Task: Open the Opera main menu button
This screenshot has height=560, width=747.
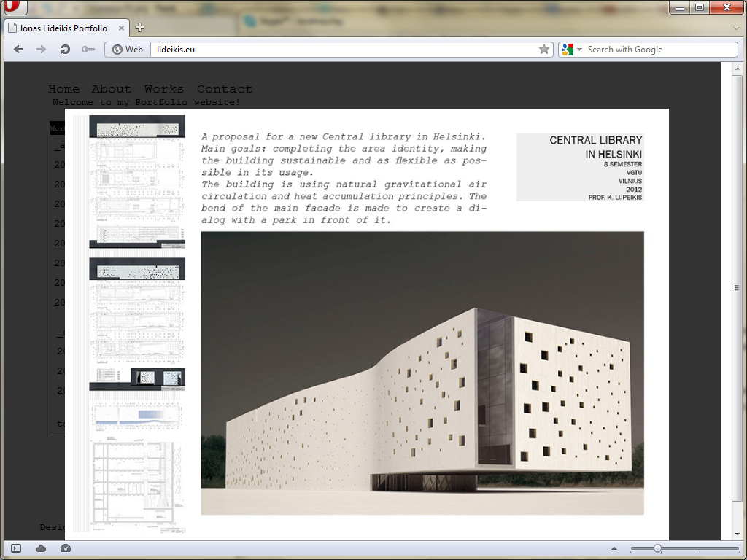Action: [13, 8]
